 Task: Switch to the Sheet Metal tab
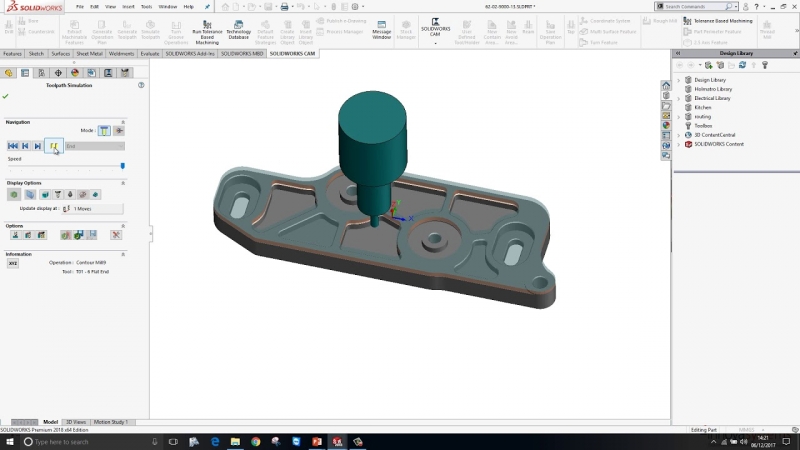[x=89, y=53]
